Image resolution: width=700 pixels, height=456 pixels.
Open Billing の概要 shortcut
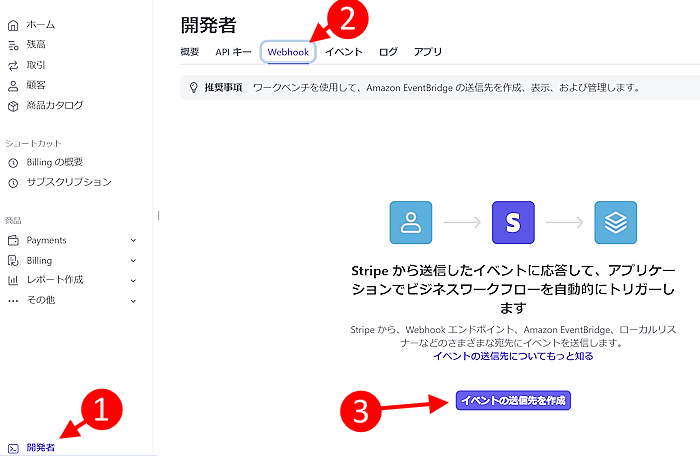pyautogui.click(x=55, y=162)
